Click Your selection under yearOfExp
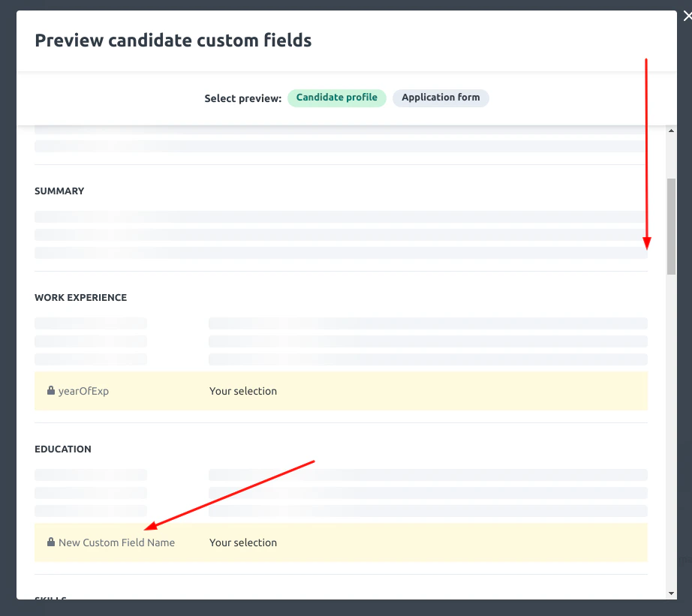The width and height of the screenshot is (692, 616). point(243,390)
